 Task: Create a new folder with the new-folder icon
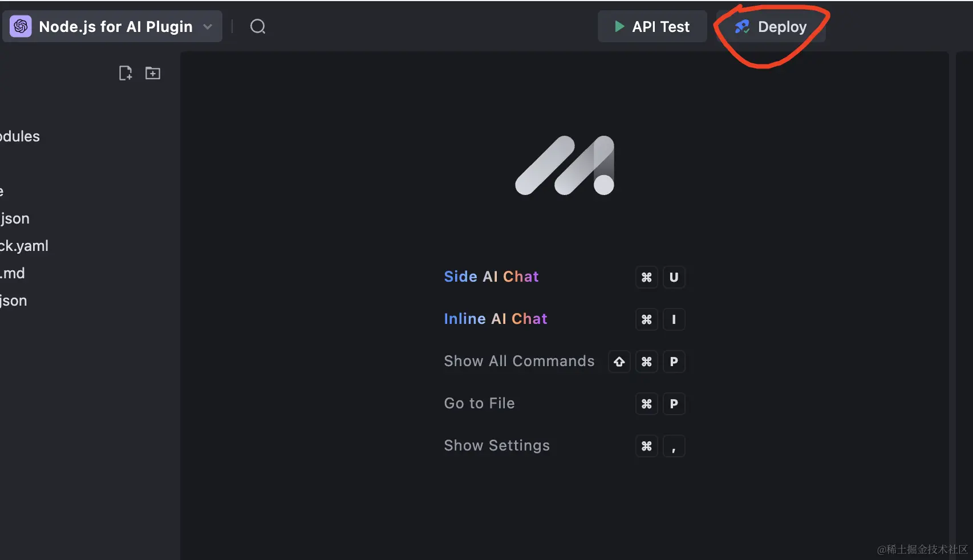click(x=153, y=73)
